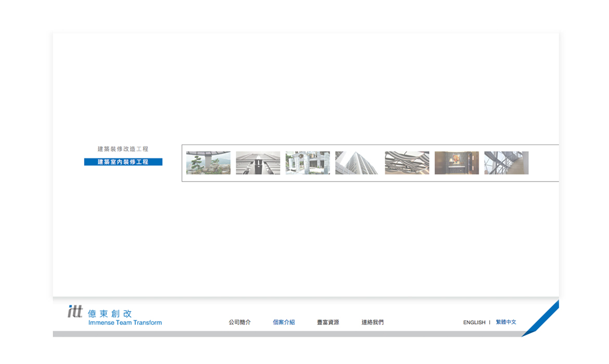Go to 個案介紹 section
The image size is (609, 364).
coord(284,322)
